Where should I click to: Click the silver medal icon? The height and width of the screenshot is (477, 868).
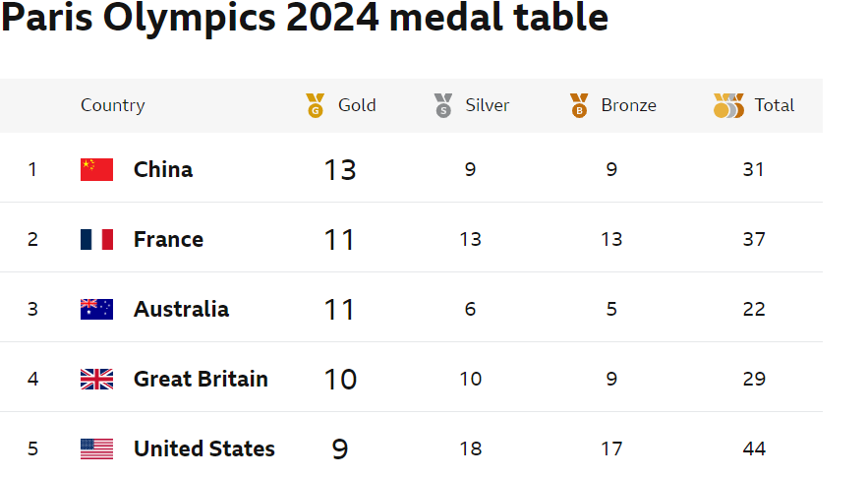(x=443, y=105)
